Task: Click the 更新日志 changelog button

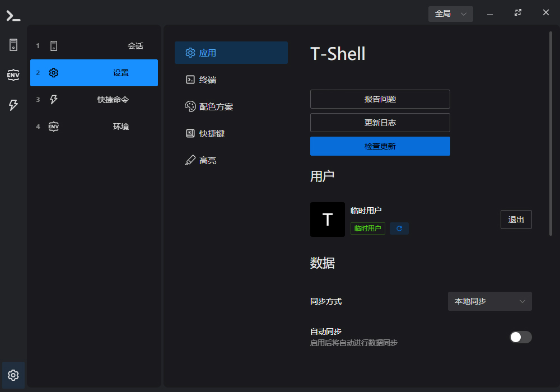Action: (x=380, y=123)
